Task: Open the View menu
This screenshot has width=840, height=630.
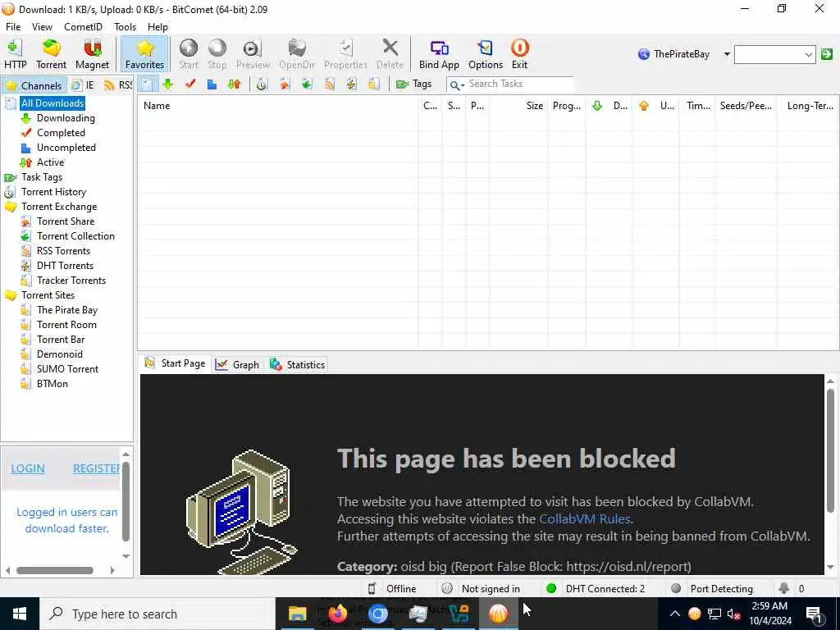Action: [42, 27]
